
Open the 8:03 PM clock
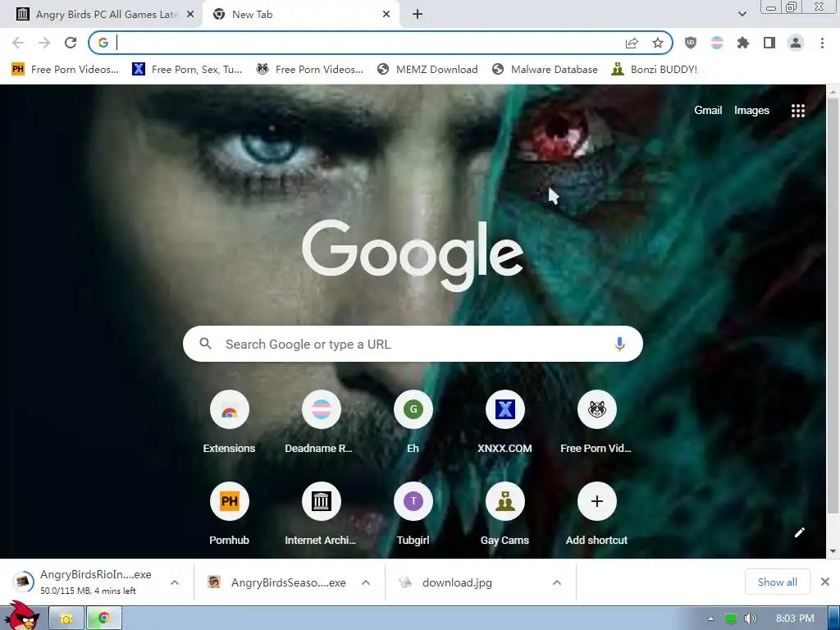(795, 619)
